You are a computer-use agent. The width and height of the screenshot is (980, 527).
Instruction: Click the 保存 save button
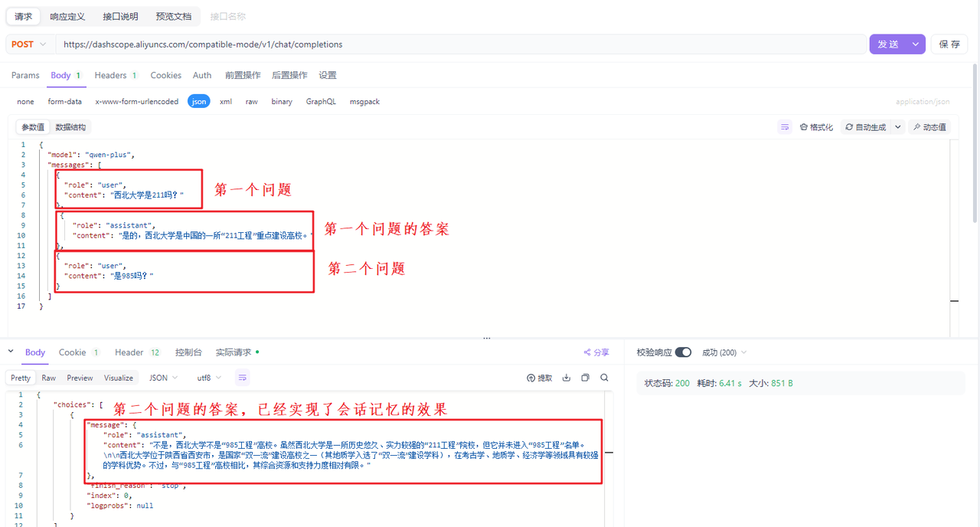coord(949,44)
